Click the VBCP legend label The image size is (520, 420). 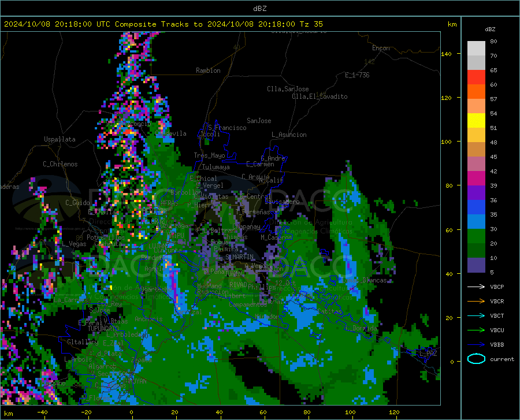click(497, 287)
